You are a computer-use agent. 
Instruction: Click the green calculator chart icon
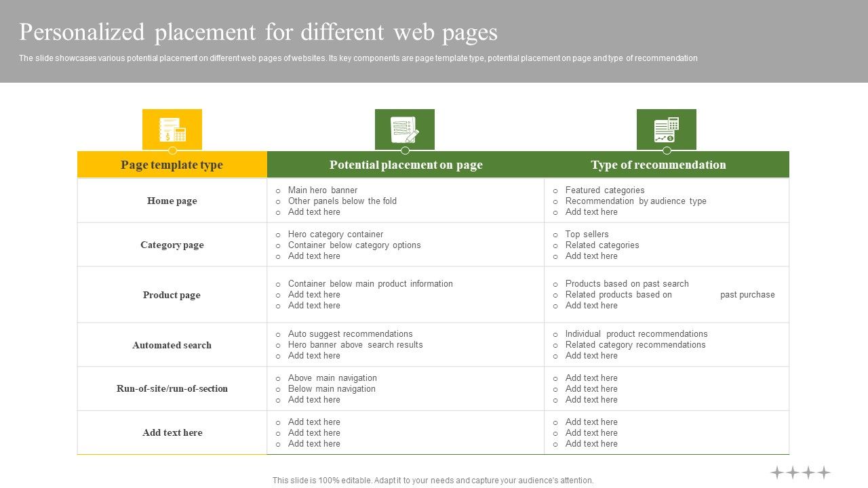coord(667,129)
